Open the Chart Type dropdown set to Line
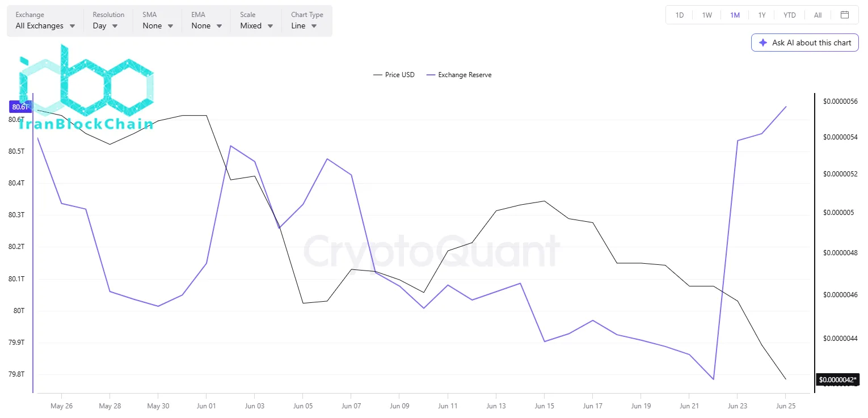 tap(306, 20)
